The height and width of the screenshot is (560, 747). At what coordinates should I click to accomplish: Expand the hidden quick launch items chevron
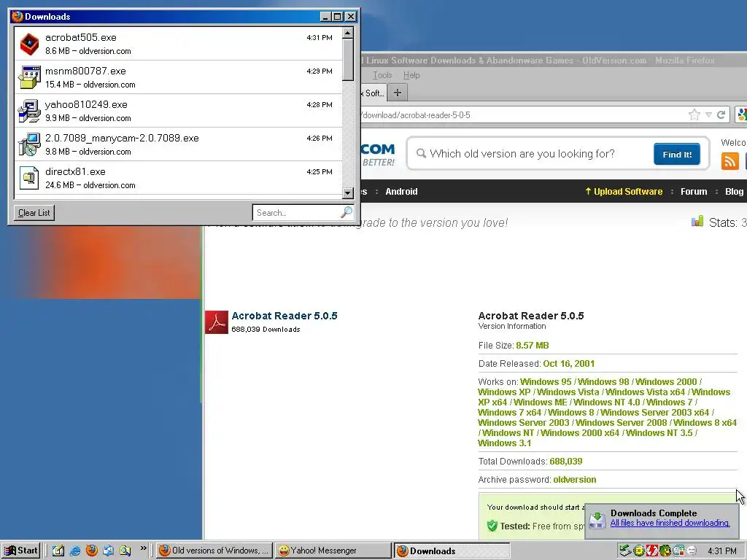(144, 548)
